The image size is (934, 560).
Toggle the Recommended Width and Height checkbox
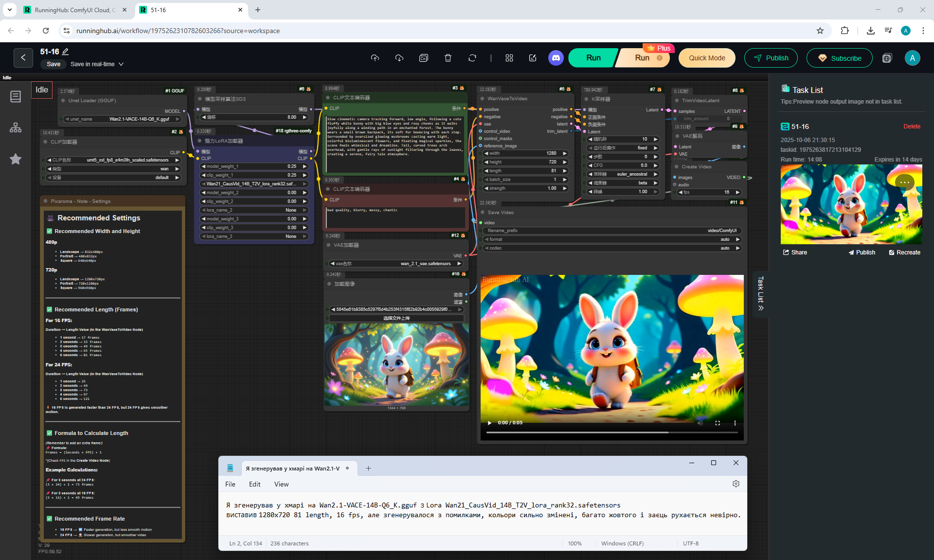point(50,231)
